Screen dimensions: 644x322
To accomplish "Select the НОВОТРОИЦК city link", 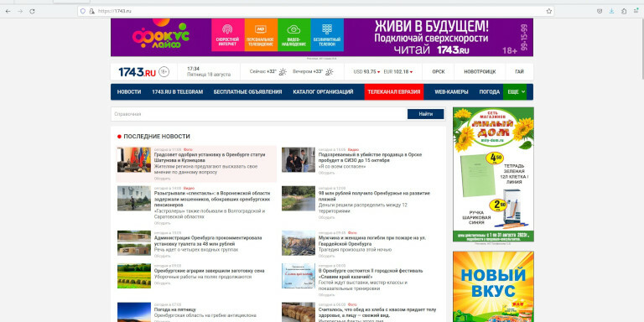I will click(x=480, y=72).
